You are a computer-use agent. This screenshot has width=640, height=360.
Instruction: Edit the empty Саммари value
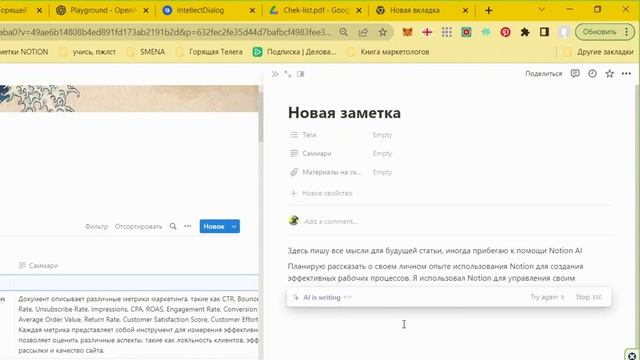coord(382,153)
